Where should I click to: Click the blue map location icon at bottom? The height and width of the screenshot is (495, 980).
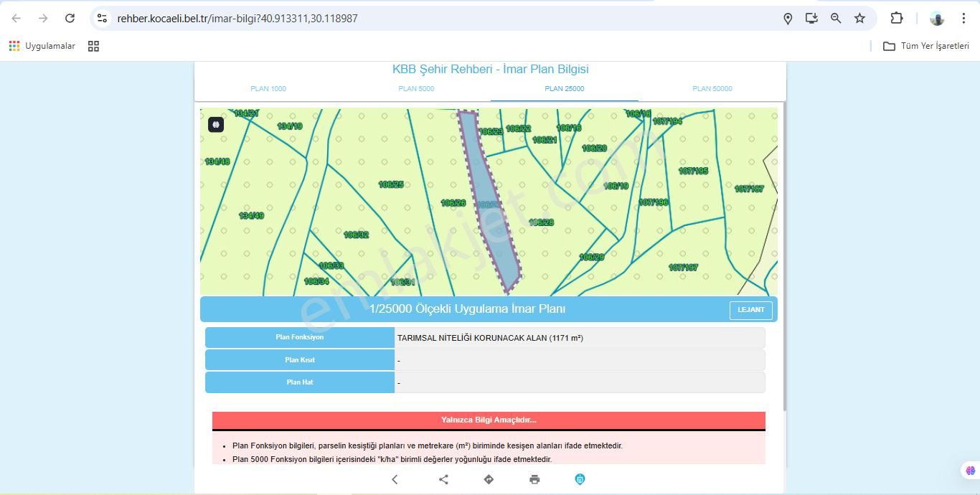click(580, 479)
